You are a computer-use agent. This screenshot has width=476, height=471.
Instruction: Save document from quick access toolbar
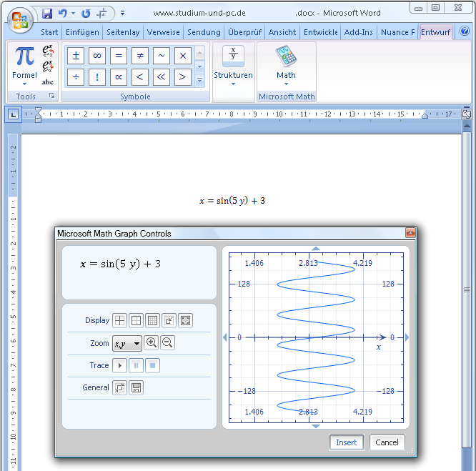tap(47, 14)
